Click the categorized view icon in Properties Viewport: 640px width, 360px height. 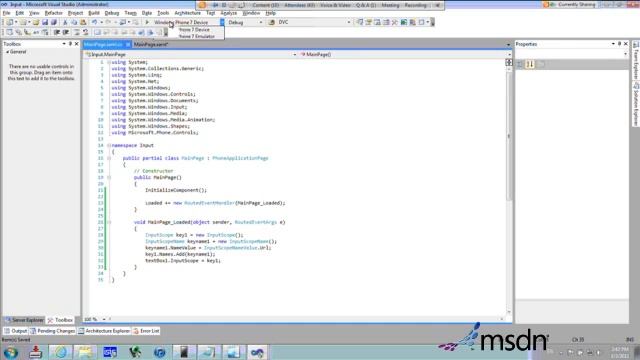520,64
